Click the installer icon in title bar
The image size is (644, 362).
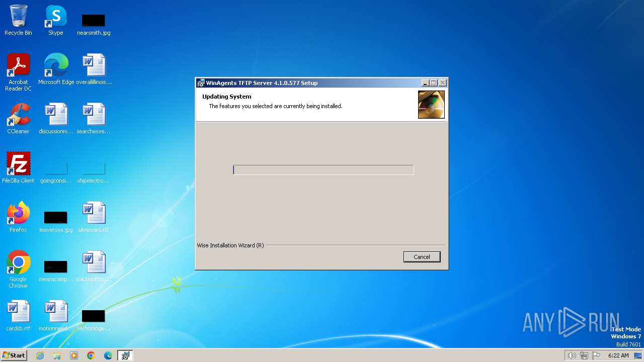click(201, 83)
